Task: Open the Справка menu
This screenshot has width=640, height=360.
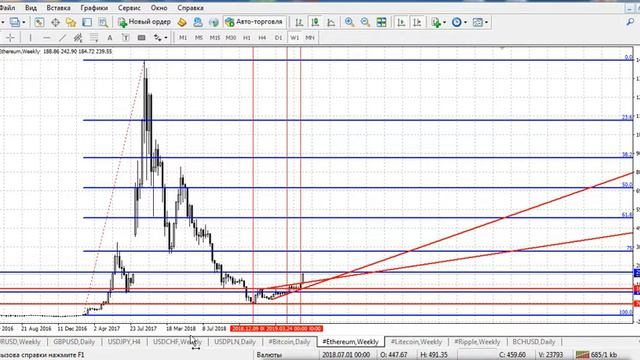Action: [190, 8]
